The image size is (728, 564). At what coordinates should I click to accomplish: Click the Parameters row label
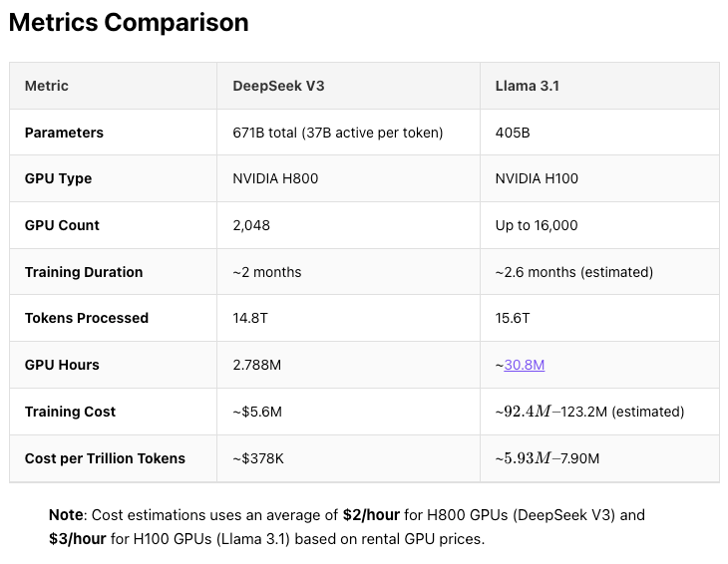64,133
